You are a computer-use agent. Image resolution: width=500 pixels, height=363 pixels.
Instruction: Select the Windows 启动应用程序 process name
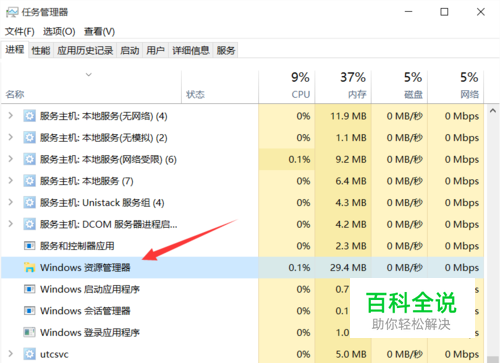click(x=90, y=289)
